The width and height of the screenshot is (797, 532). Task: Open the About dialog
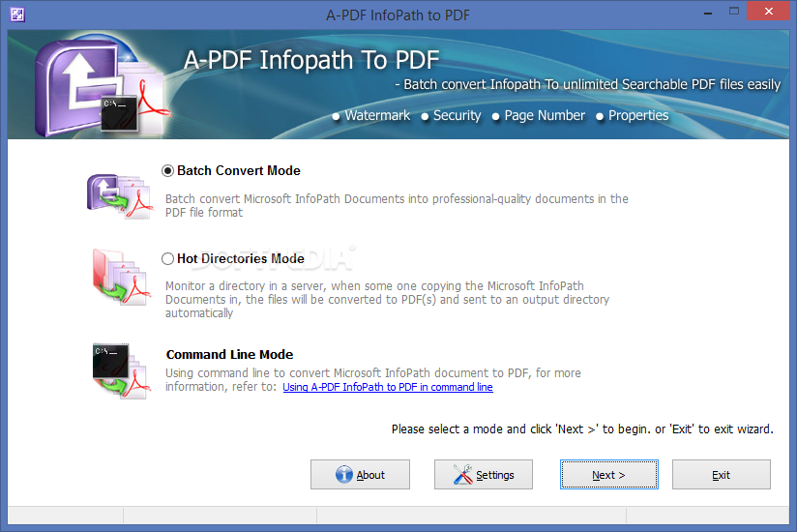(x=360, y=475)
